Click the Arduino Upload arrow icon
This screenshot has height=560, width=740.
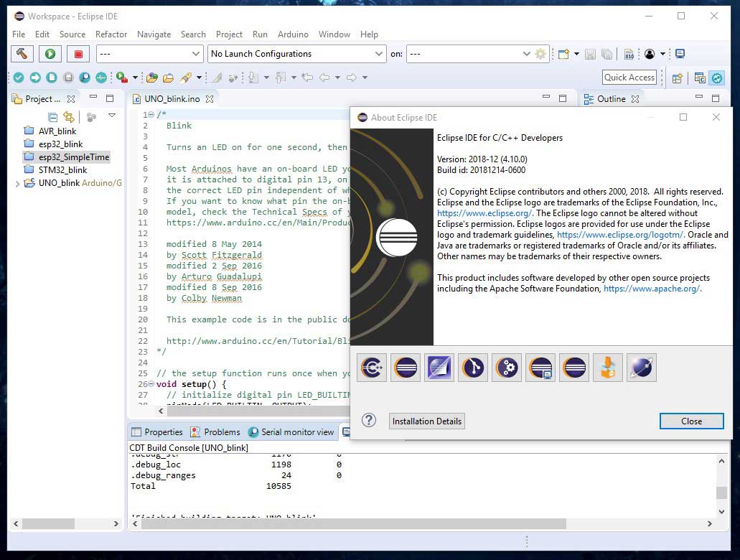pos(35,78)
